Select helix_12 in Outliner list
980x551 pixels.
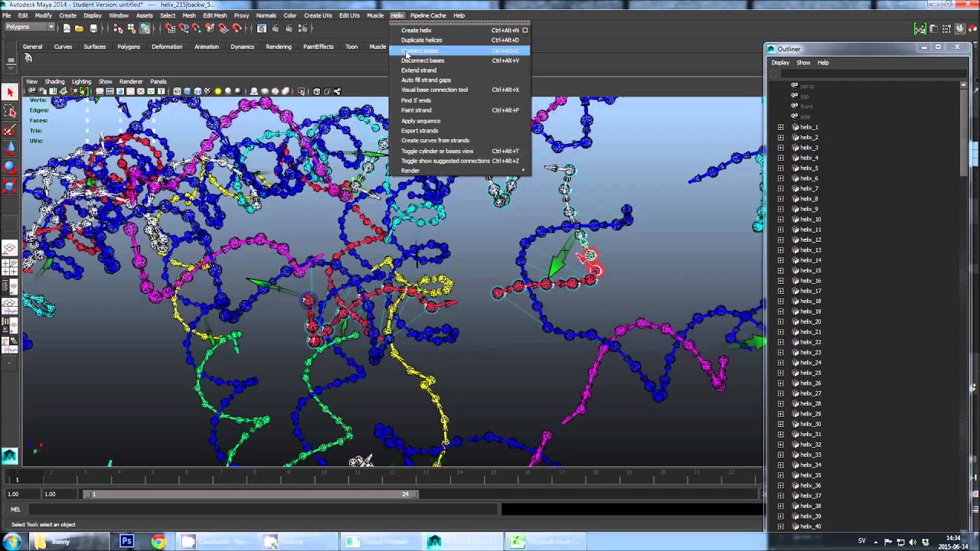[811, 240]
